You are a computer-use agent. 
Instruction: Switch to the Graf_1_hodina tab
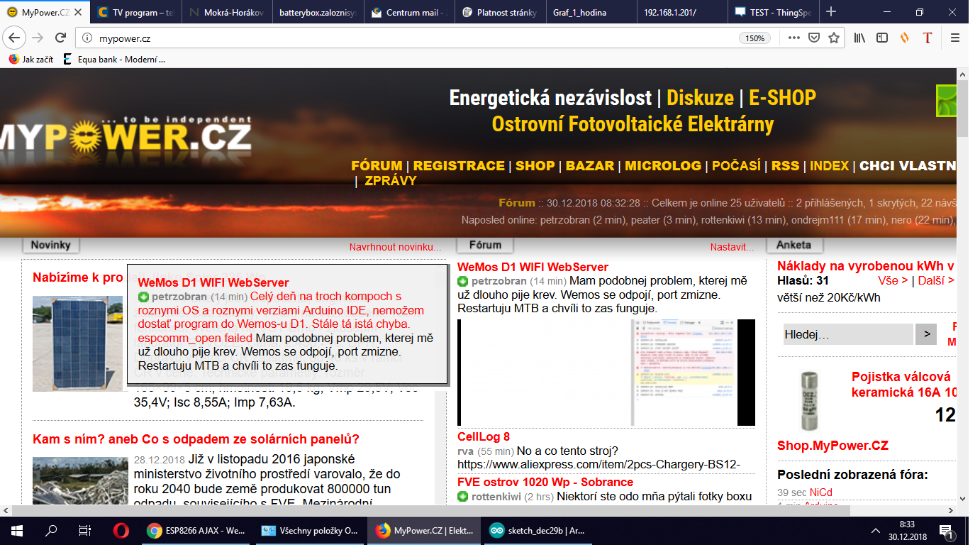tap(590, 12)
